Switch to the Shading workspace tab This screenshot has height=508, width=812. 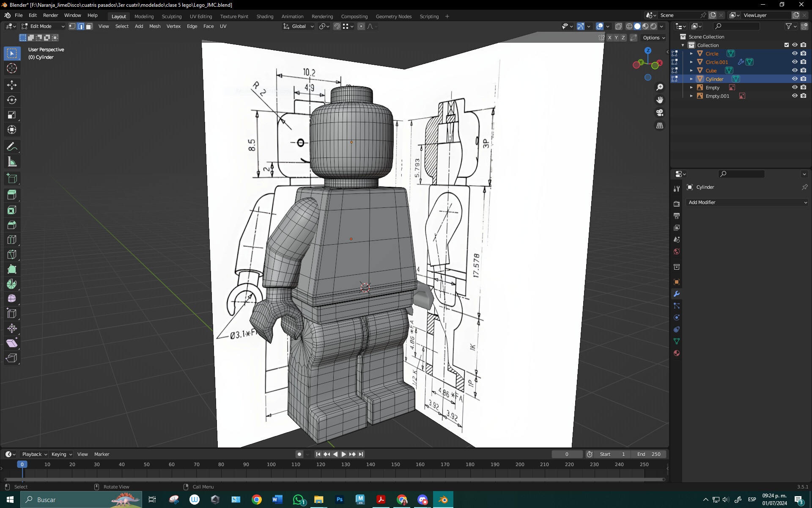pos(265,16)
